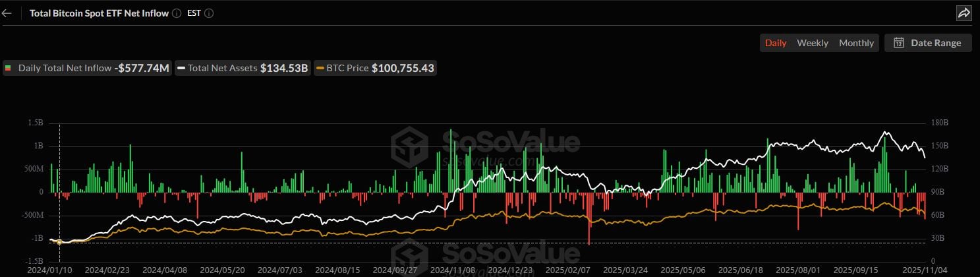Viewport: 980px width, 277px height.
Task: Click the 2024/05/20 x-axis date label
Action: coord(223,270)
